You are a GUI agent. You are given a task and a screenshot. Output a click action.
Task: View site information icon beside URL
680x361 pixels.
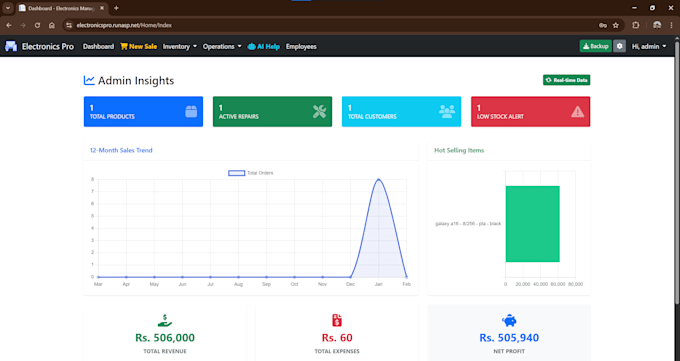[69, 25]
